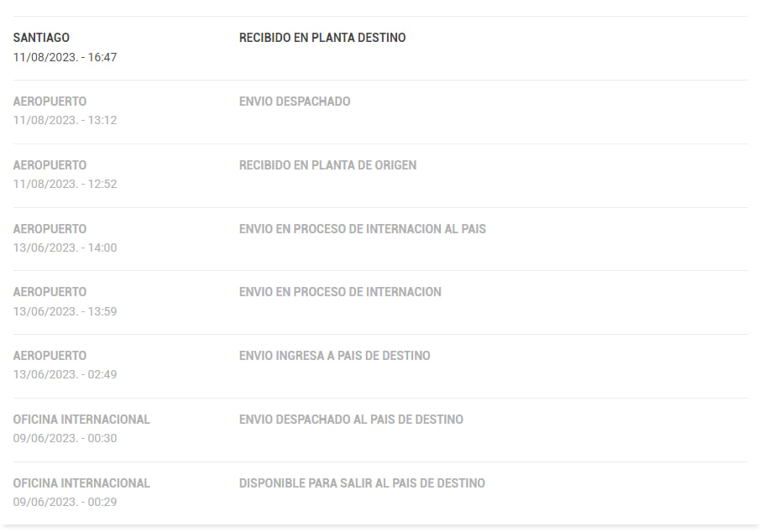The image size is (764, 532).
Task: Click "ENVIO EN PROCESO DE INTERNACION AL PAIS"
Action: [362, 229]
